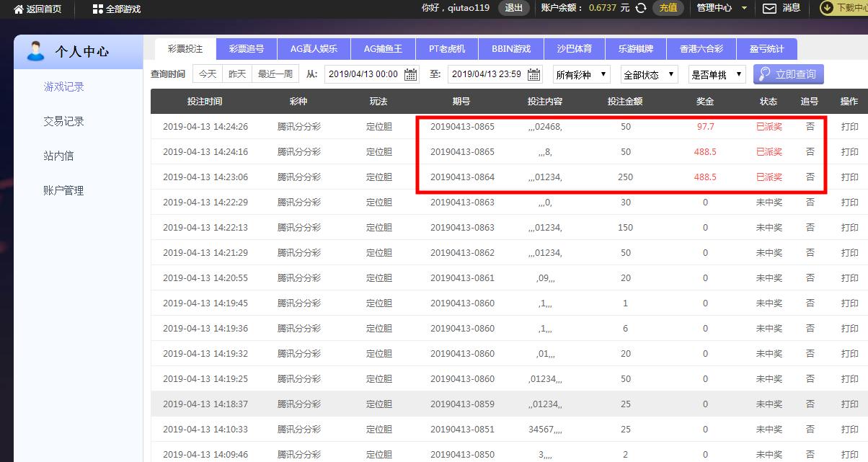Image resolution: width=868 pixels, height=462 pixels.
Task: Expand the 全部状态 status dropdown
Action: click(650, 74)
